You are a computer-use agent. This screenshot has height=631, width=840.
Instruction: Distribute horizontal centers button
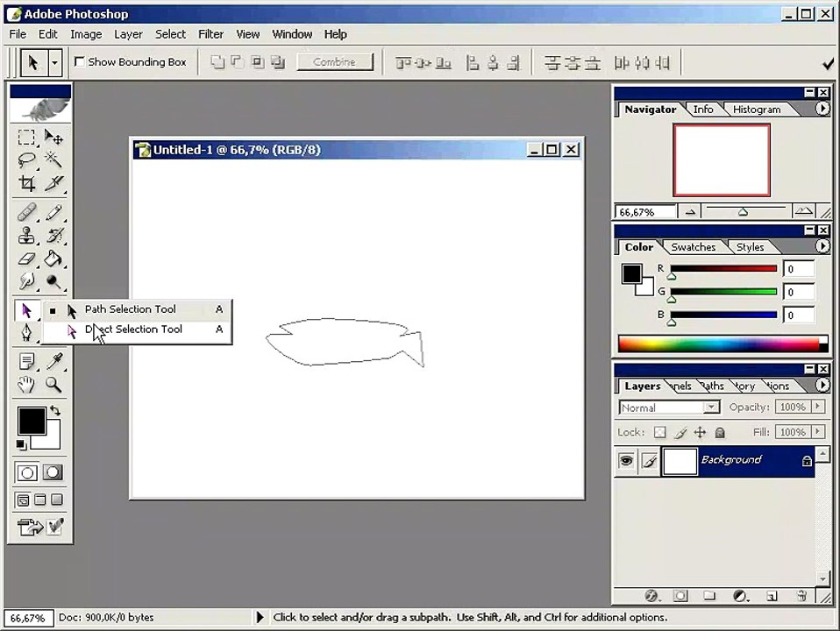click(643, 63)
